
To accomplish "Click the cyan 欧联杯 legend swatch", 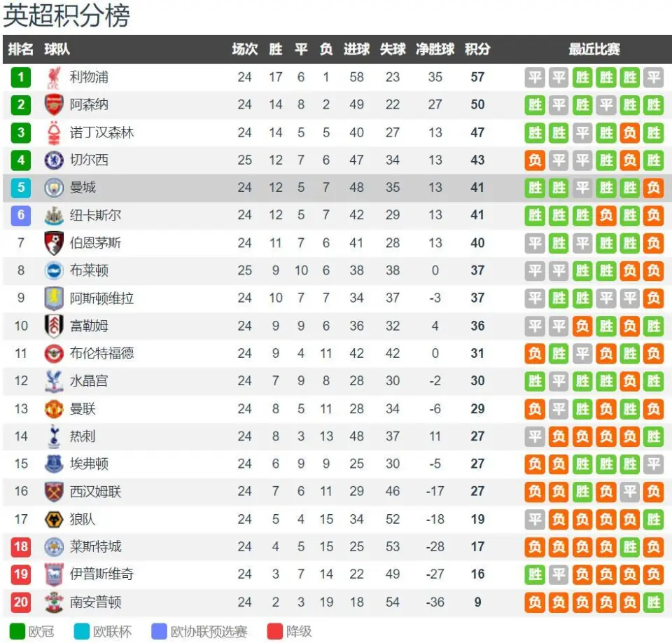I will (x=82, y=631).
